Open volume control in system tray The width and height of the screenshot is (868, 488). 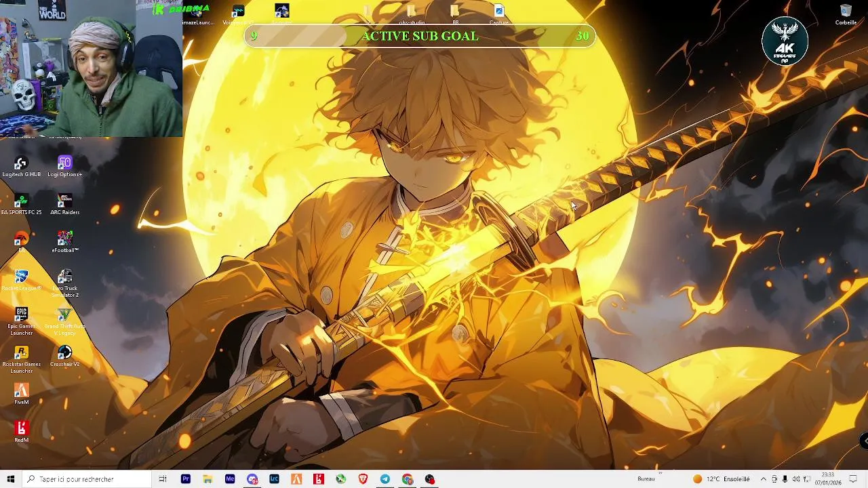(x=796, y=479)
